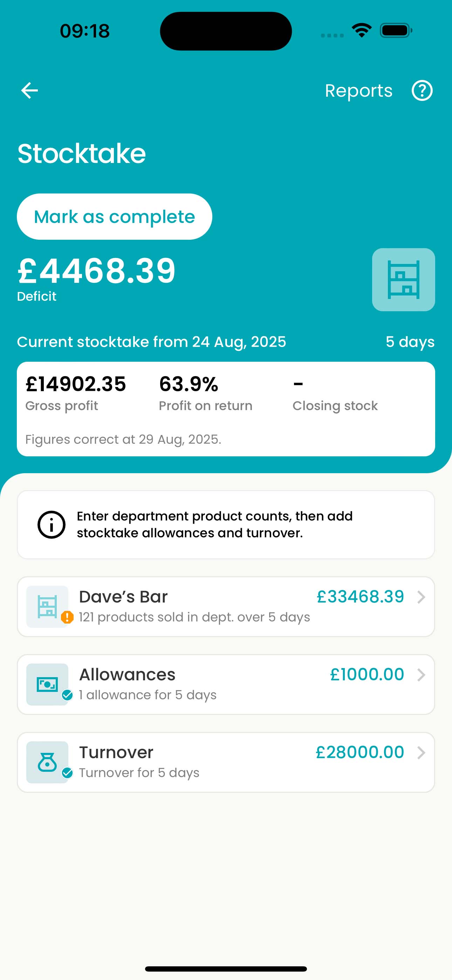
Task: Tap the back arrow icon
Action: click(29, 90)
